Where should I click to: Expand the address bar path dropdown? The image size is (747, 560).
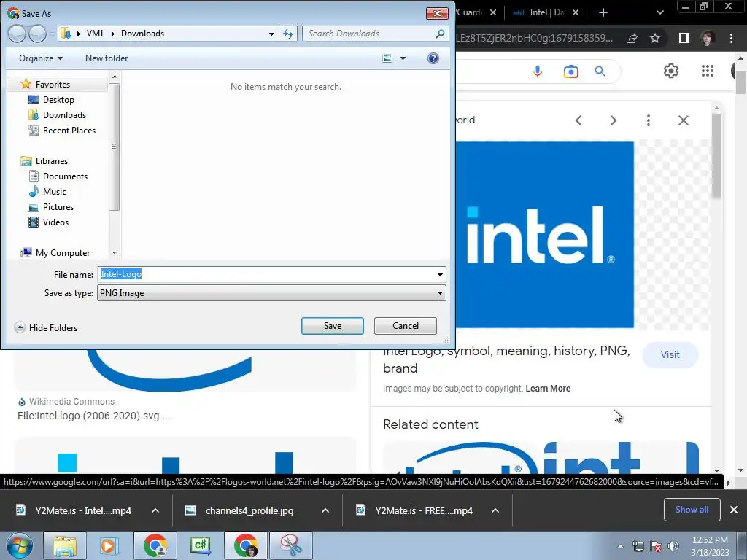coord(271,34)
